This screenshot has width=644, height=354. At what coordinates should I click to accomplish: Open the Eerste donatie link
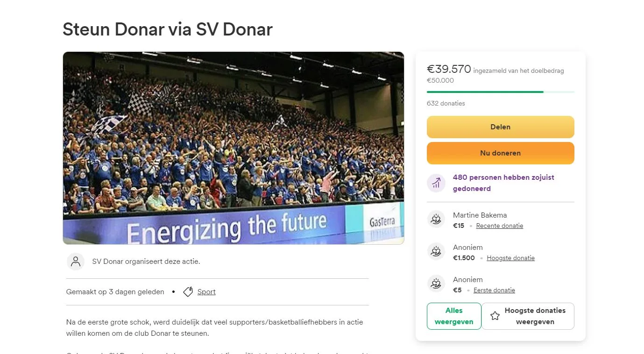[494, 290]
